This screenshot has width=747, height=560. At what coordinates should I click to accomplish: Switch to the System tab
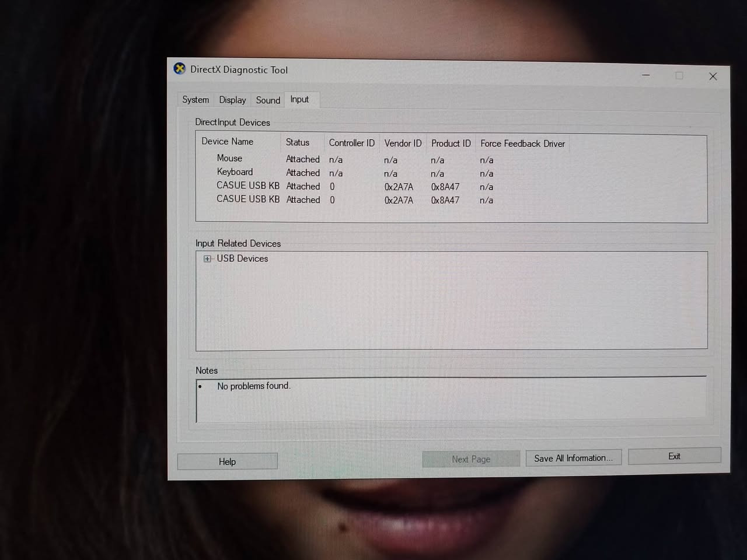[x=195, y=100]
